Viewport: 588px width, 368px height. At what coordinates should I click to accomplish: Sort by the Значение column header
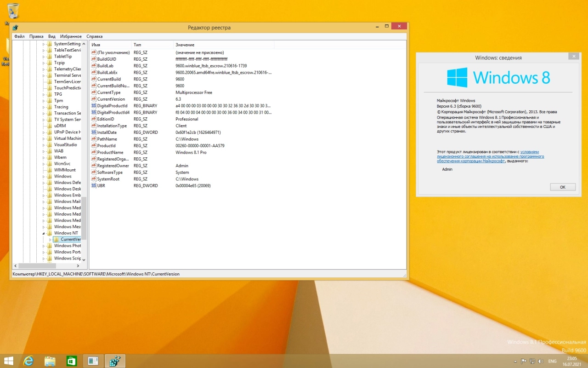click(x=224, y=45)
